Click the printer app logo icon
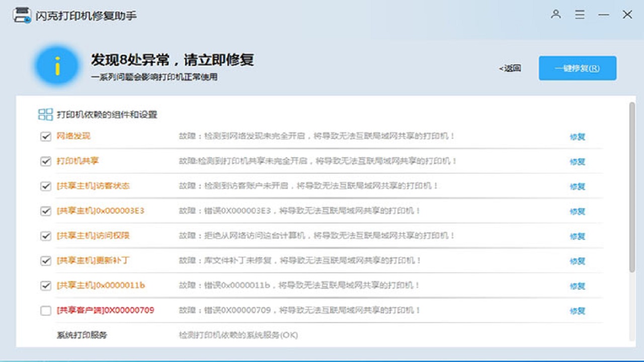644x362 pixels. [x=22, y=15]
